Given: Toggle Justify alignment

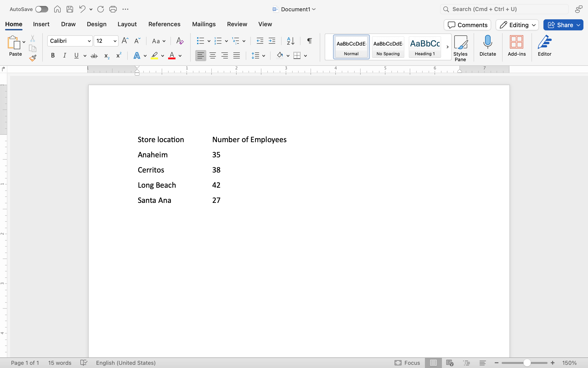Looking at the screenshot, I should coord(236,55).
